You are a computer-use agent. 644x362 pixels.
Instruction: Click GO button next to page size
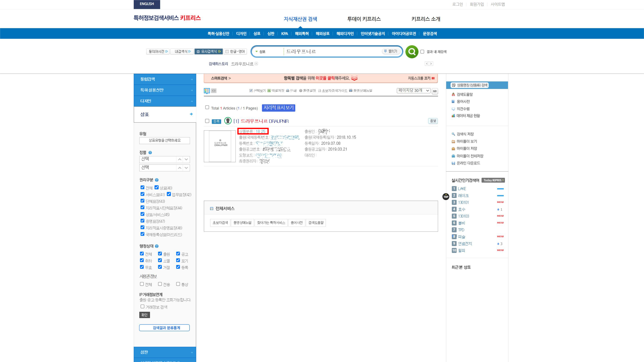[435, 91]
